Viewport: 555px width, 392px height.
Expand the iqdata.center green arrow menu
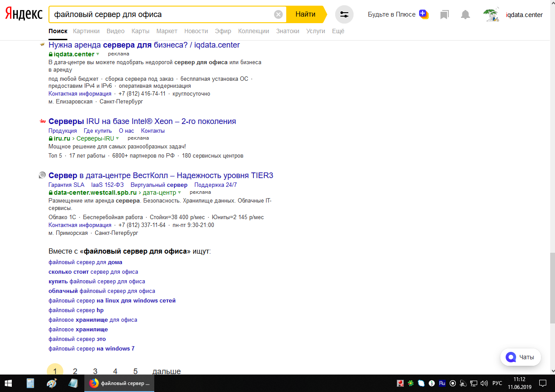point(98,54)
